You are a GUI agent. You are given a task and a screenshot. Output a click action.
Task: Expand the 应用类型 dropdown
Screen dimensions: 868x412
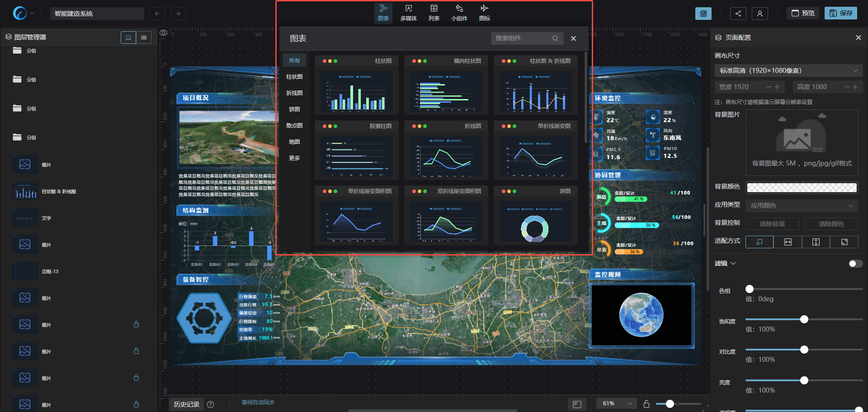(x=801, y=205)
